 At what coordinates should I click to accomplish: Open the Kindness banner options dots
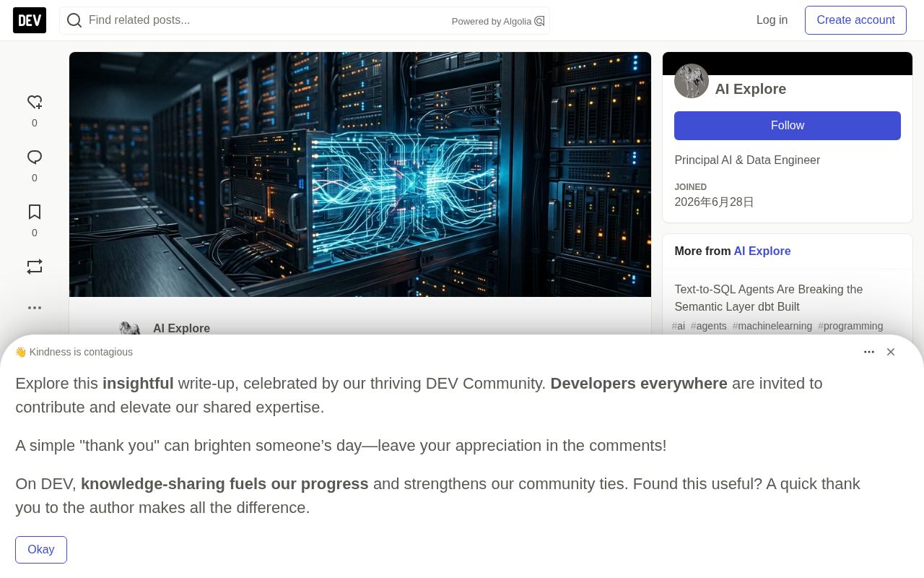[869, 352]
